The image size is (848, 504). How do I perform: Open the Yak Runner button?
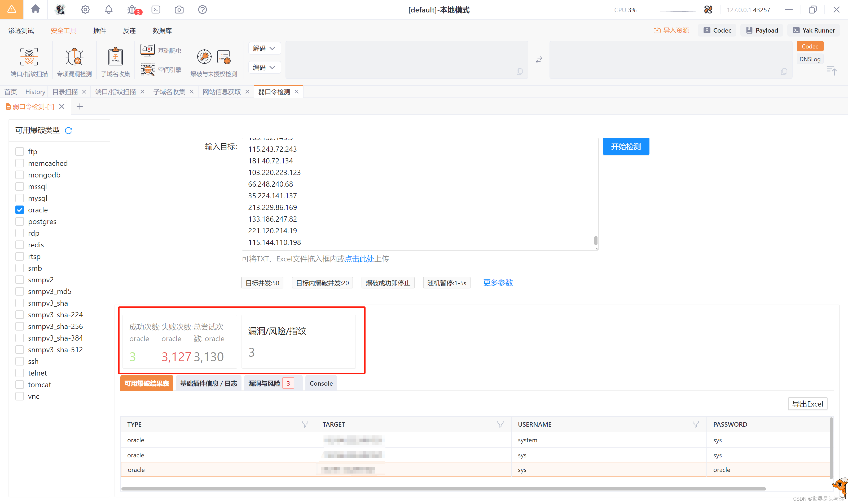pos(814,30)
